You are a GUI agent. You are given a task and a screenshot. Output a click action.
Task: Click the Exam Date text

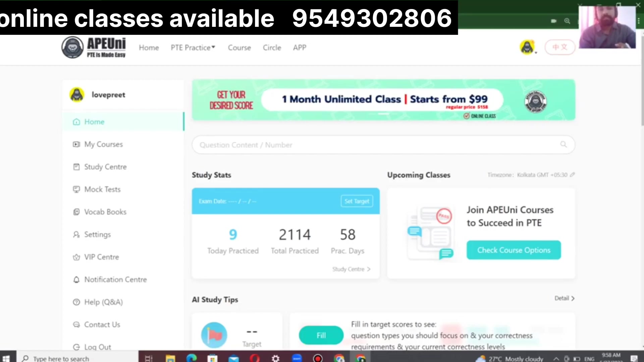click(227, 201)
